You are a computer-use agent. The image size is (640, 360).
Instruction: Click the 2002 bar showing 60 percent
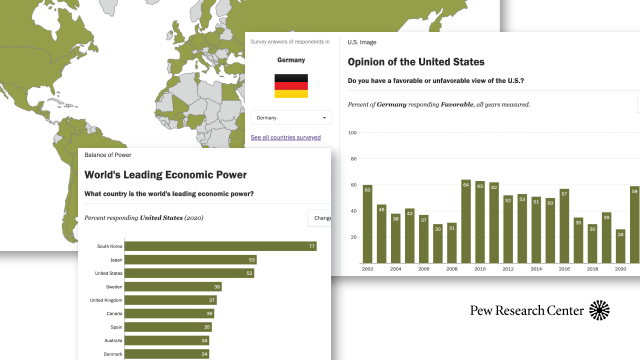click(x=367, y=224)
